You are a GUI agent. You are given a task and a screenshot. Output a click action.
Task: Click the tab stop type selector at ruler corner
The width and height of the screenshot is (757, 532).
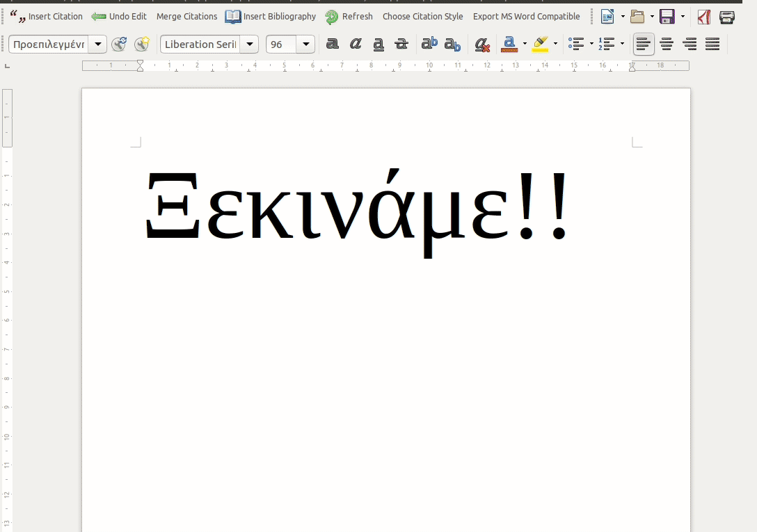point(7,65)
